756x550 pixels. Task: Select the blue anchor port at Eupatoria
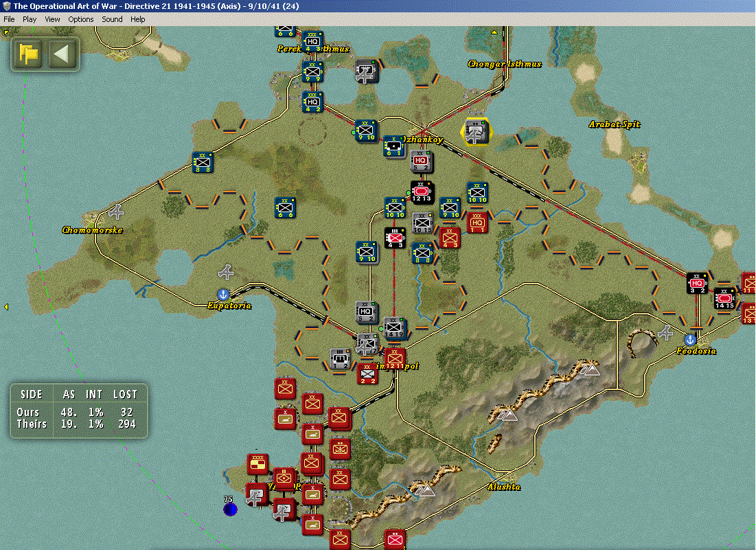point(222,294)
